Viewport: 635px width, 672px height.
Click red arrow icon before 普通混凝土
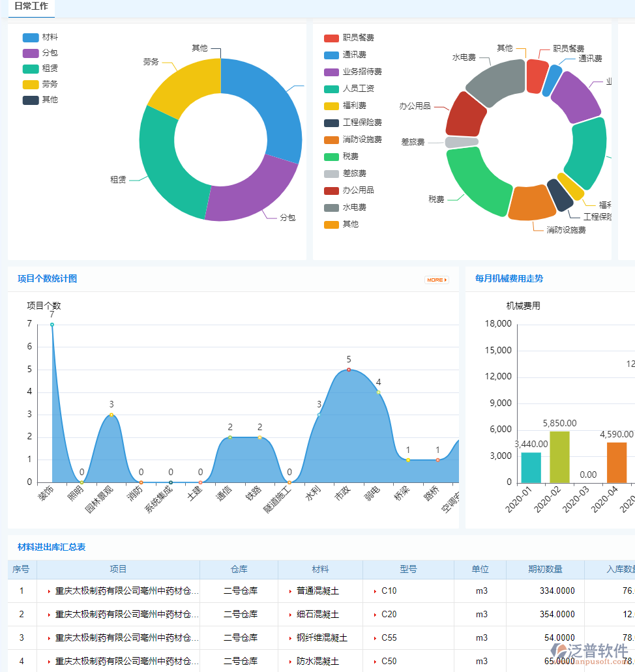point(289,591)
